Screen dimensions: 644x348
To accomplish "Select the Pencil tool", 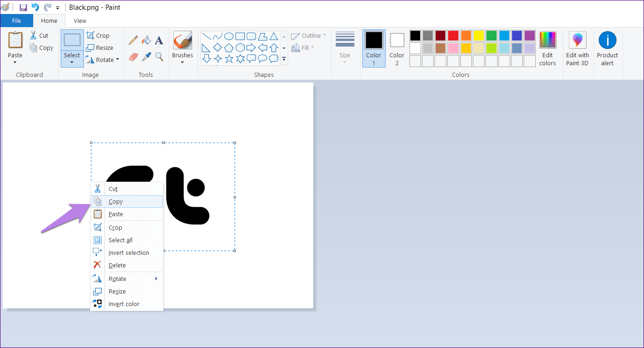I will 133,41.
